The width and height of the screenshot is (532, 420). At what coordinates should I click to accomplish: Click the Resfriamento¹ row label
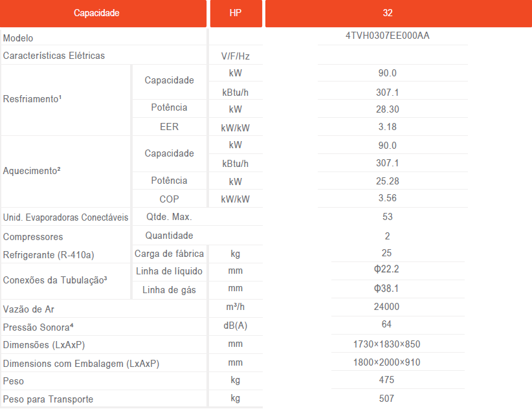pyautogui.click(x=32, y=100)
